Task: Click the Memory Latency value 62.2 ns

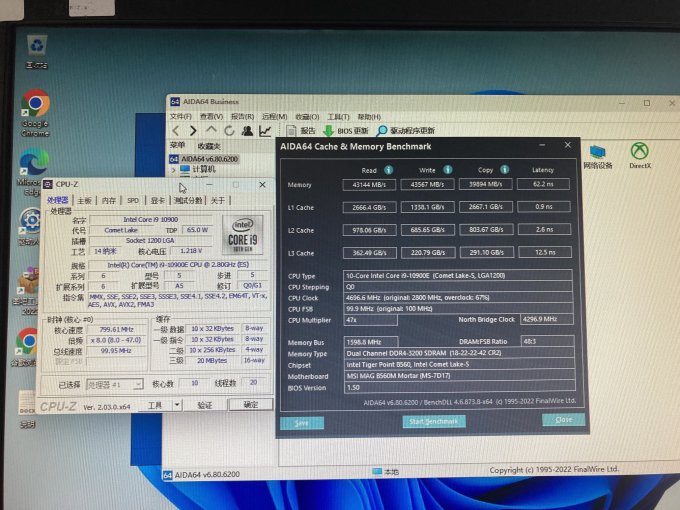Action: (x=543, y=184)
